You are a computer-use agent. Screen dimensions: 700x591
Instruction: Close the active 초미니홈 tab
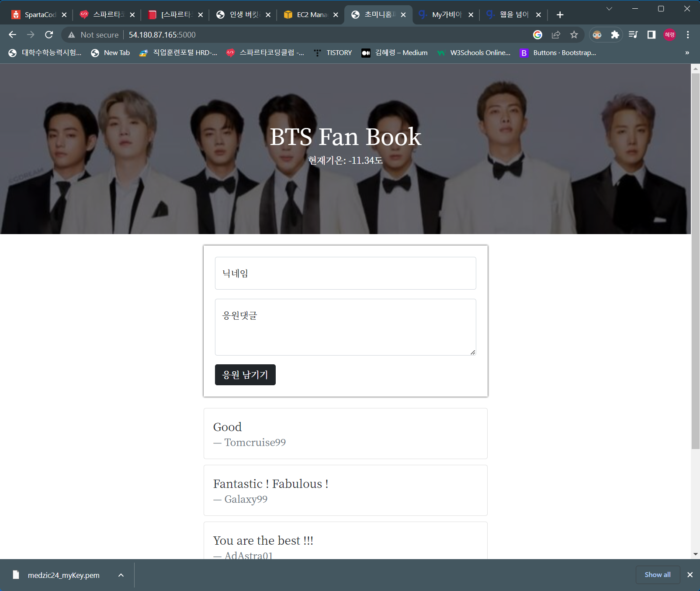(403, 14)
